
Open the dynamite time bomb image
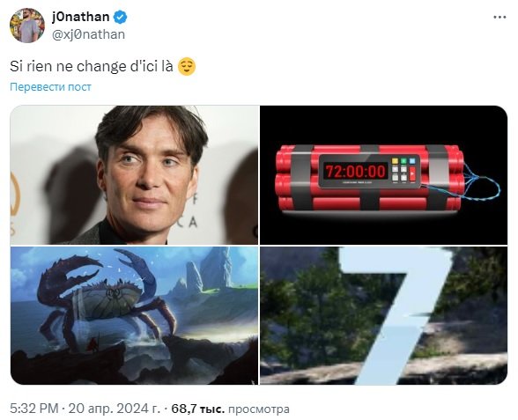tap(383, 175)
